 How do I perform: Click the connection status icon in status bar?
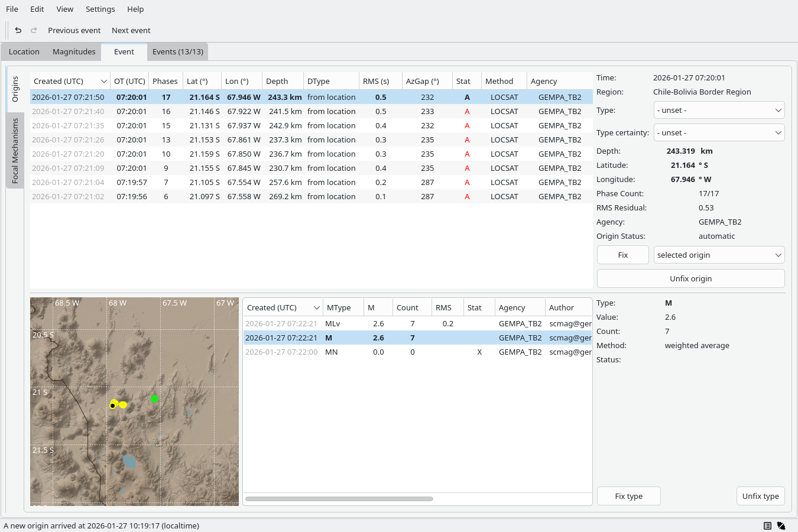click(781, 525)
